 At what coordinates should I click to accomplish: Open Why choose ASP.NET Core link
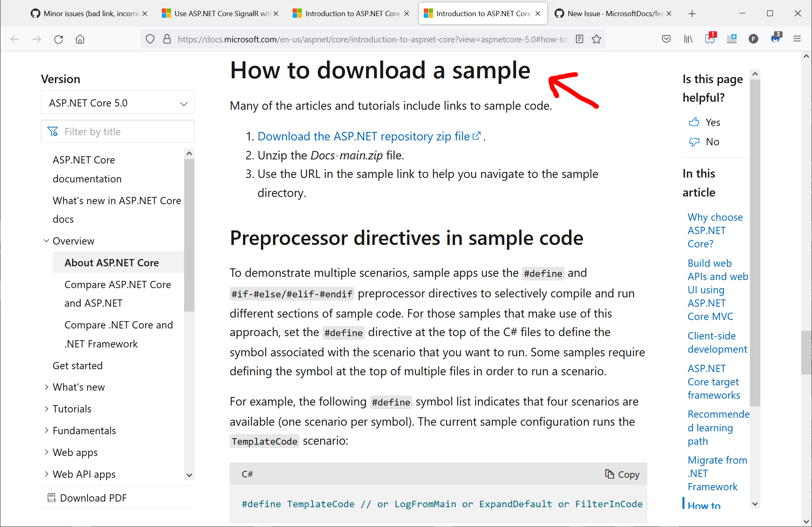715,230
